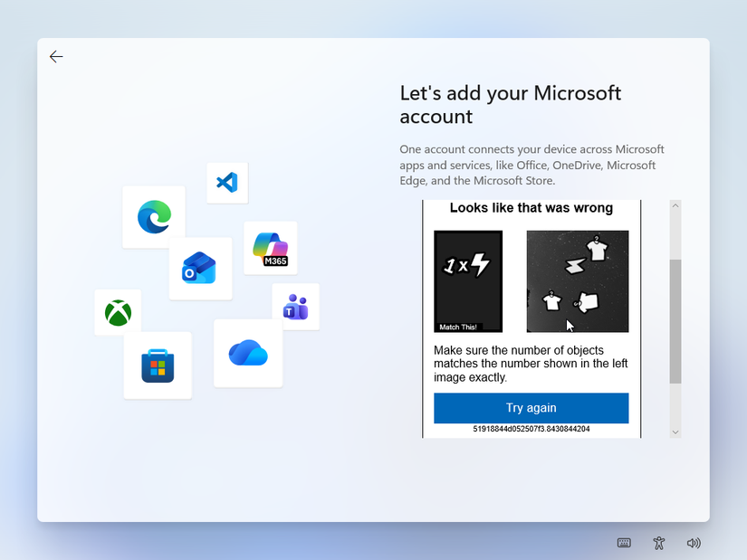Click the scrollbar up arrow

pos(675,205)
